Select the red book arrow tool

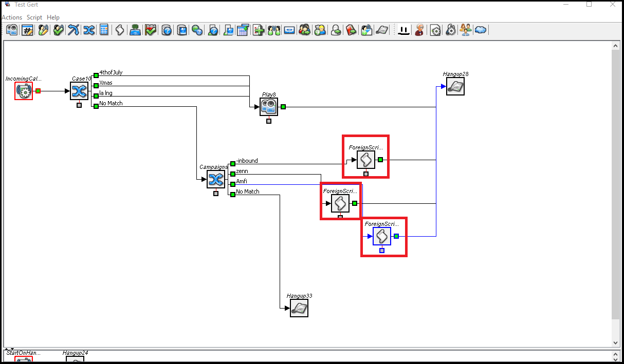[351, 30]
